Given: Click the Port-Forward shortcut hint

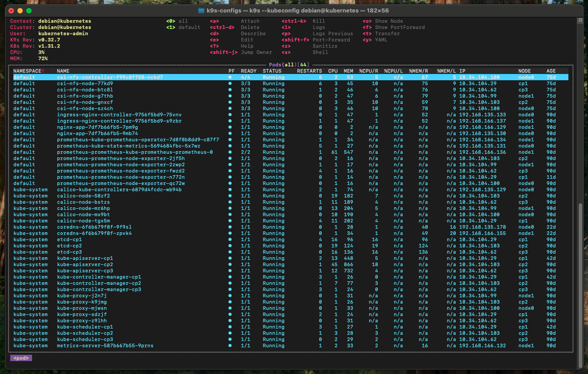Looking at the screenshot, I should 331,40.
